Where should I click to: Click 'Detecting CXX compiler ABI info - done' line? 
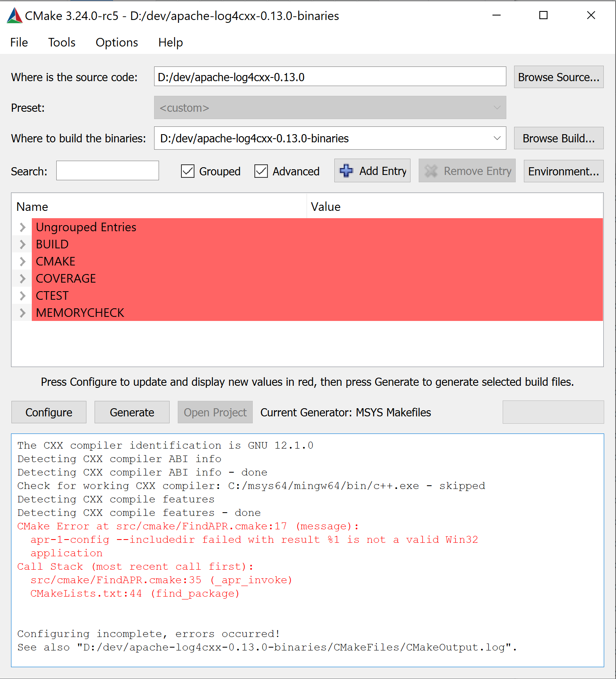[142, 472]
